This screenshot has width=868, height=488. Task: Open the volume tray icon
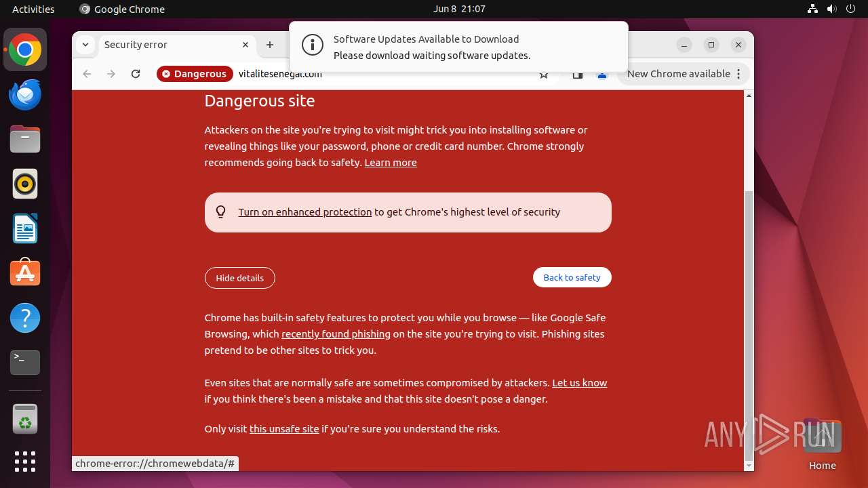click(831, 9)
